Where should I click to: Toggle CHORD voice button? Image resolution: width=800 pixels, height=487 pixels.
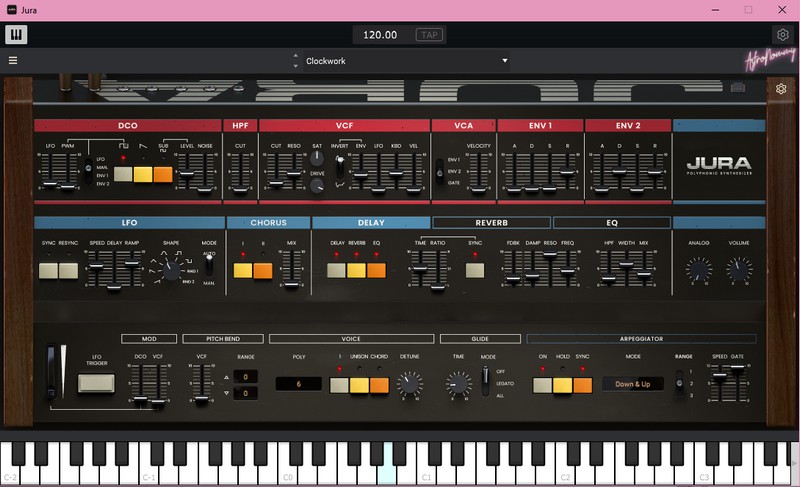pyautogui.click(x=379, y=386)
